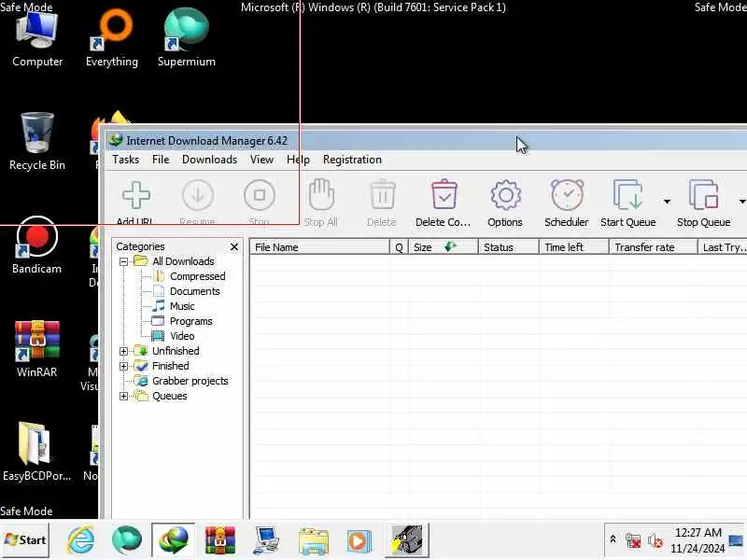This screenshot has width=747, height=560.
Task: Click the Delete Completed toolbar icon
Action: [444, 194]
